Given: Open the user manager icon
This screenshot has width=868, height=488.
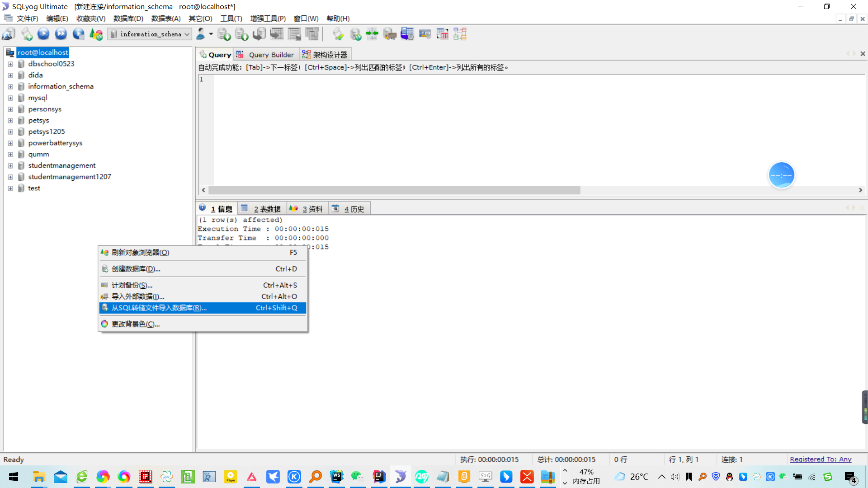Looking at the screenshot, I should (x=201, y=34).
